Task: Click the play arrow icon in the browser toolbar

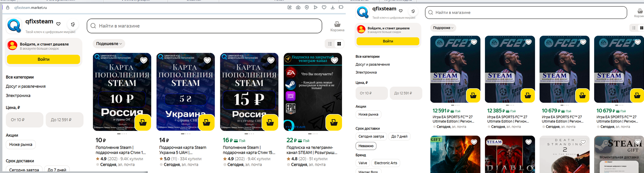Action: 315,7
